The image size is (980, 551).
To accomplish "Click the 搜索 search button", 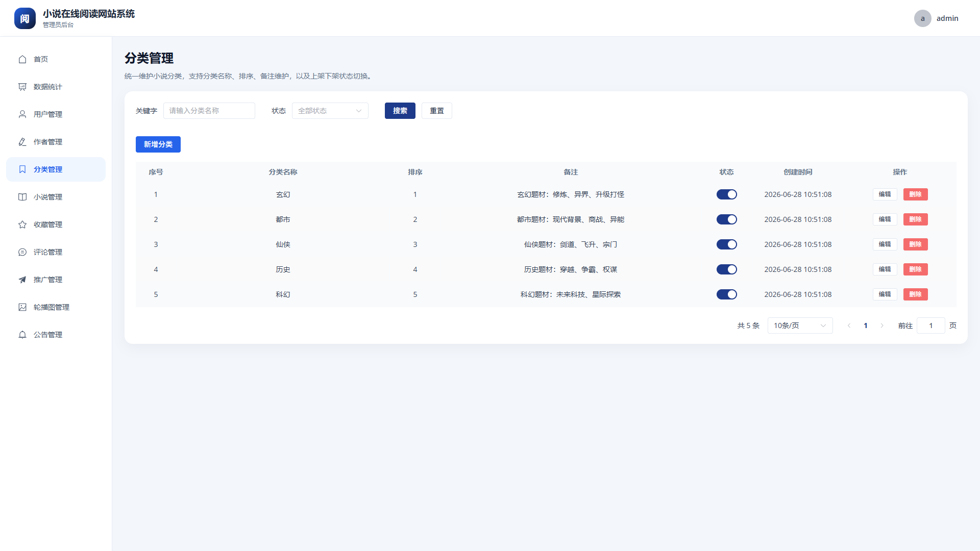I will coord(400,111).
